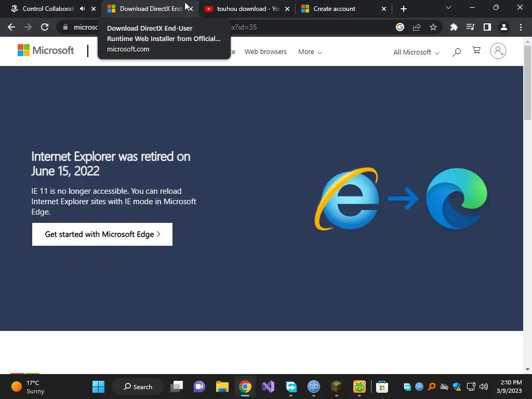Screen dimensions: 532x399
Task: Click the Microsoft Edge logo image
Action: pos(456,198)
